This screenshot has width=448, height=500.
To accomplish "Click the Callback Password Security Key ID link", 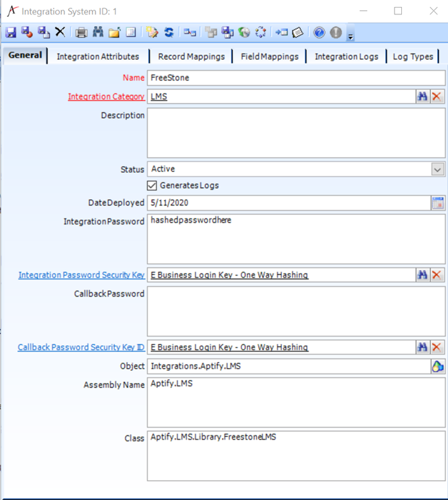I will point(81,348).
